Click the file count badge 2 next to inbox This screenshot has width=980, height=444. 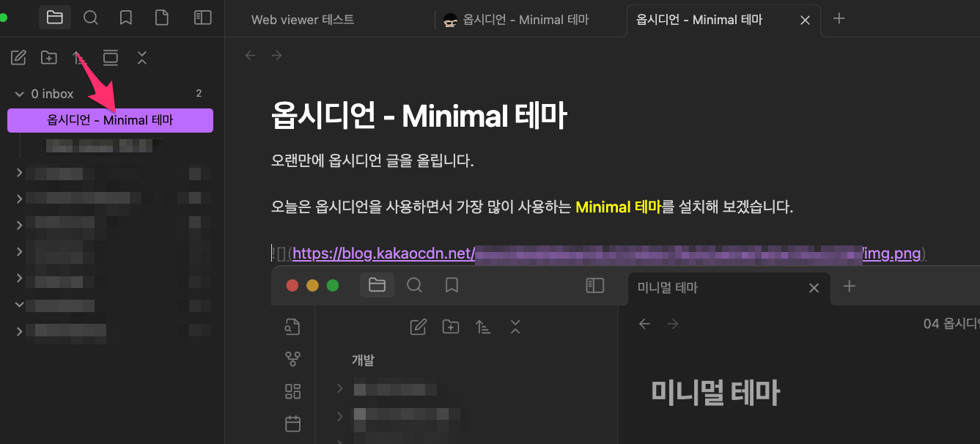click(x=199, y=94)
